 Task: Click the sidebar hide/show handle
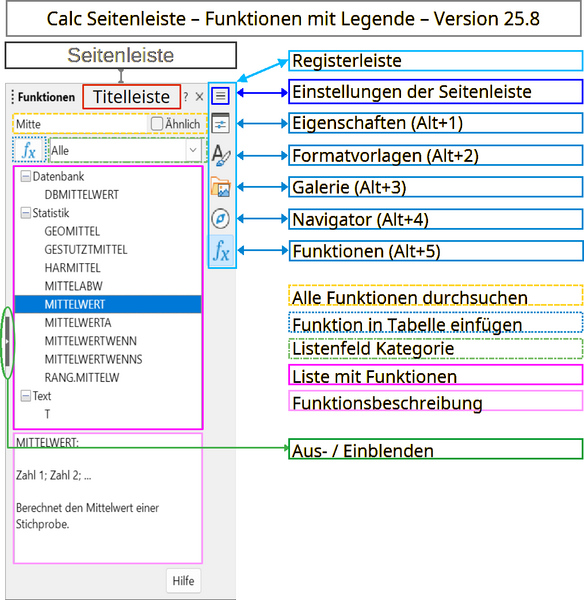point(7,342)
